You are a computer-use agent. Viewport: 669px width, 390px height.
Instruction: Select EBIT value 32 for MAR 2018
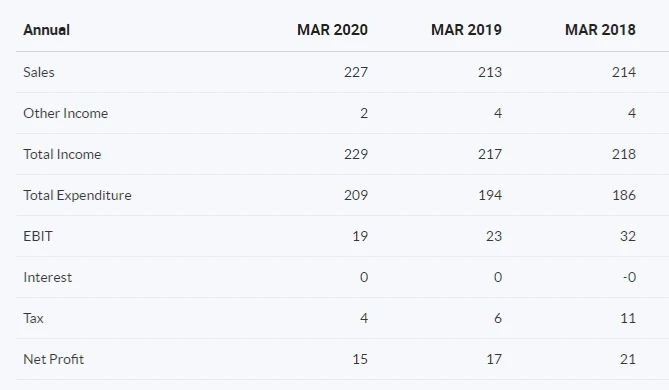pos(628,236)
